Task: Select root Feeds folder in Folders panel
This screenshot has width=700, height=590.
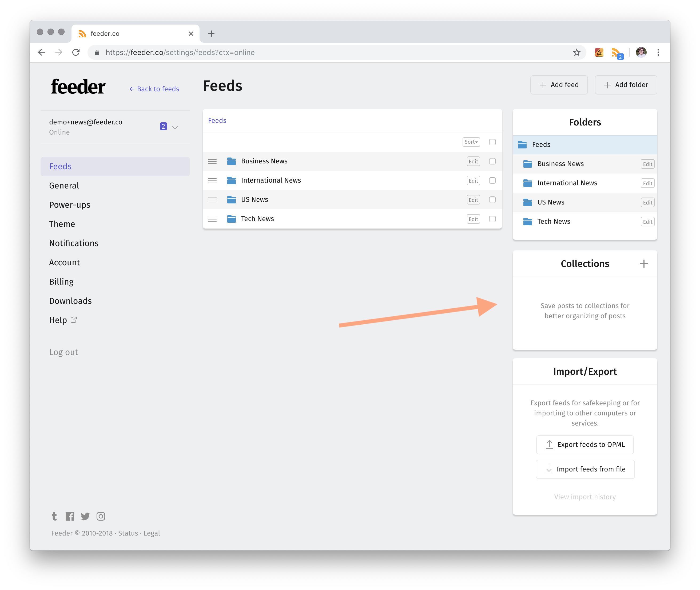Action: [584, 144]
